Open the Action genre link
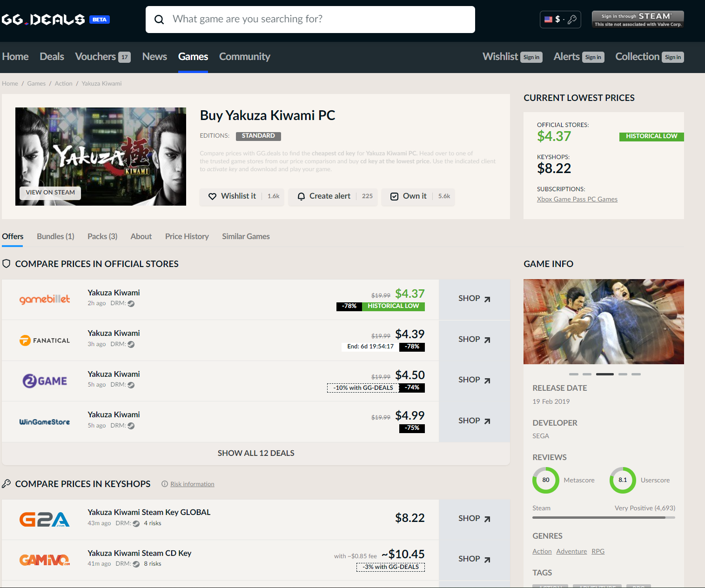 pos(542,551)
